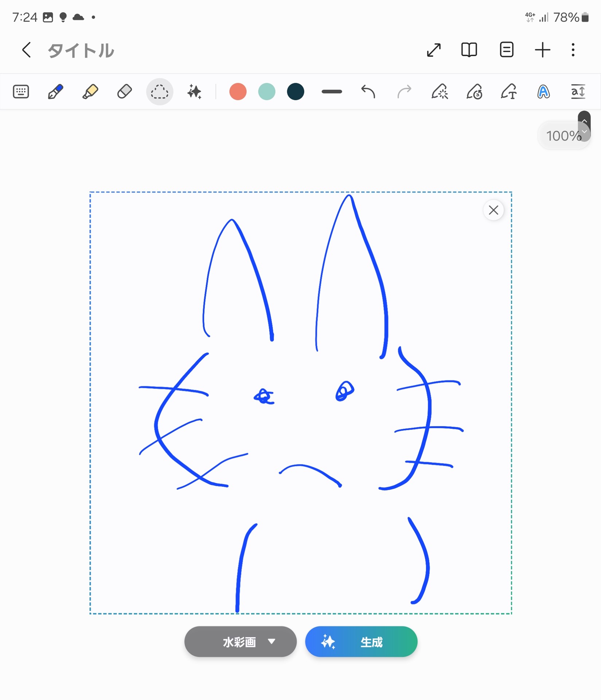Select the Pen tool
This screenshot has width=601, height=700.
[x=55, y=92]
